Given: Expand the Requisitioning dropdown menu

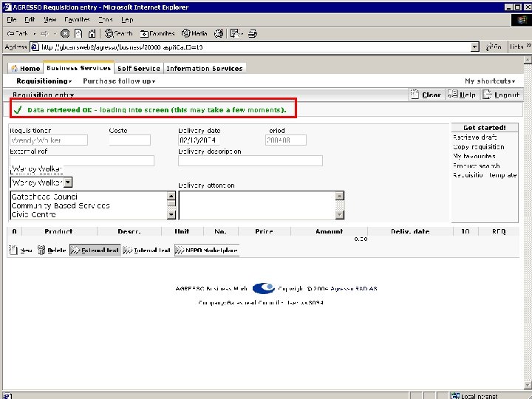Looking at the screenshot, I should [x=44, y=81].
